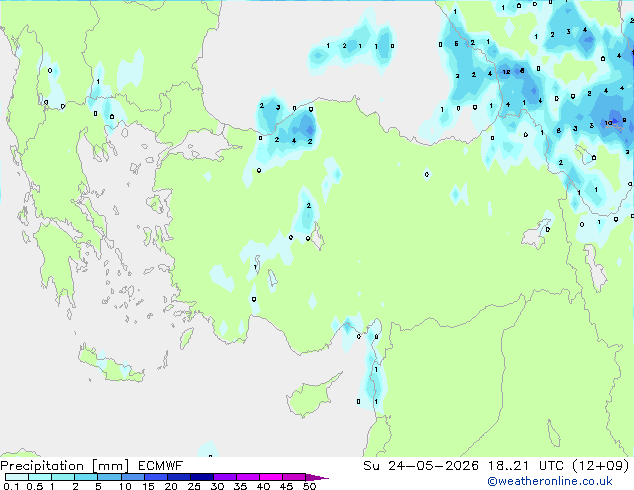Click the 'Su' weekday label
Image resolution: width=634 pixels, height=490 pixels.
pyautogui.click(x=371, y=466)
